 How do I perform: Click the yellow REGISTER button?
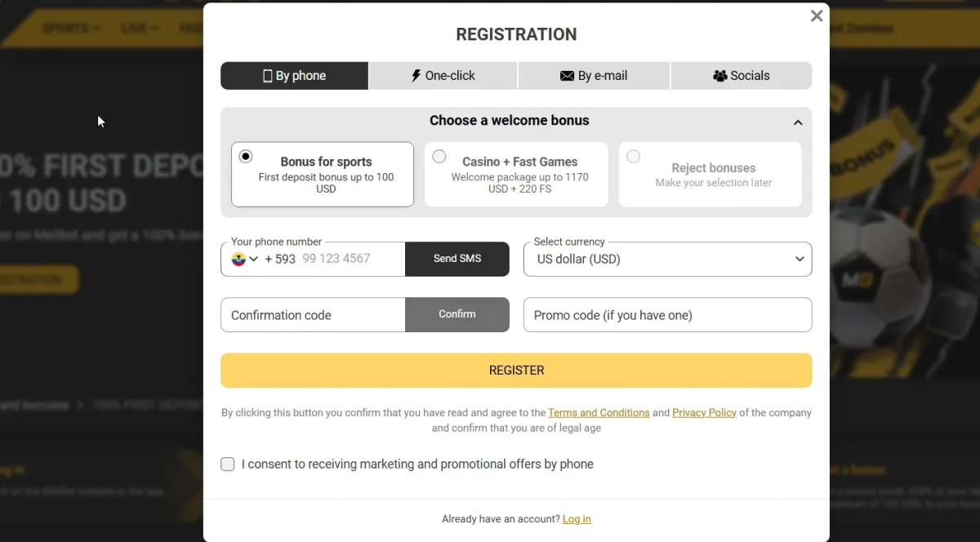click(516, 371)
